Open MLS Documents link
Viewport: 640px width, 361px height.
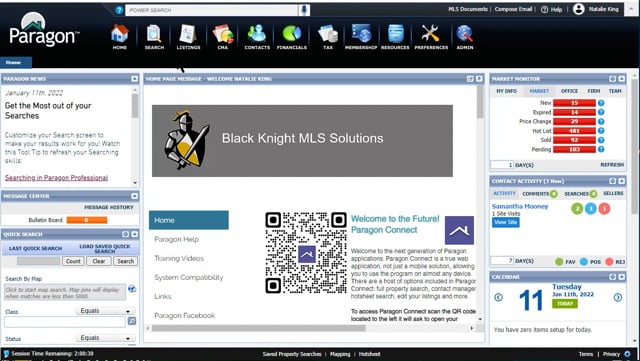468,9
